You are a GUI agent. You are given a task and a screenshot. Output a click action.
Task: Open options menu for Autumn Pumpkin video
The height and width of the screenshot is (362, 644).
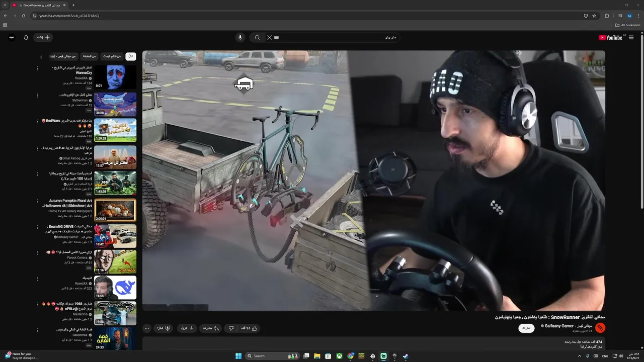click(37, 201)
